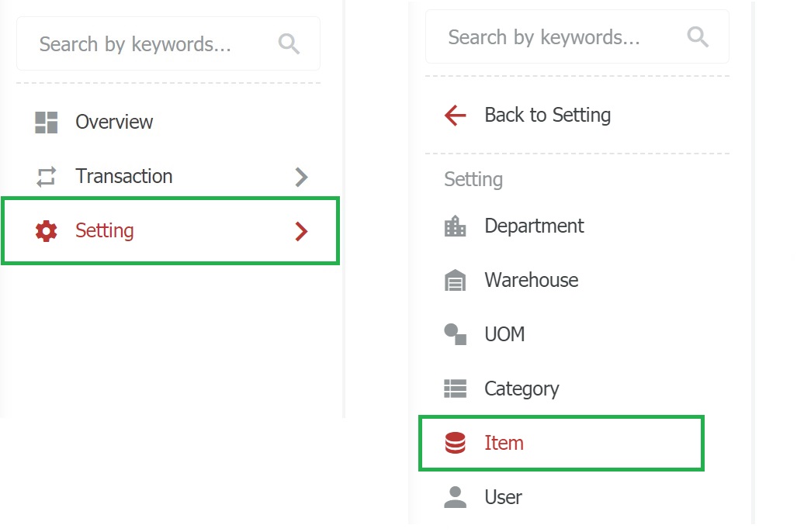Click the Department building icon
This screenshot has width=804, height=532.
(x=456, y=226)
